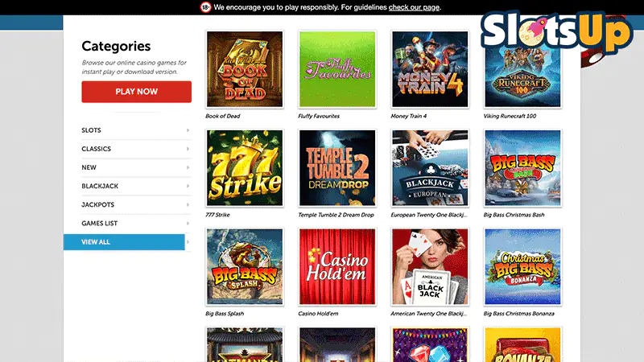Open the Book of Dead game thumbnail
644x362 pixels.
(245, 69)
